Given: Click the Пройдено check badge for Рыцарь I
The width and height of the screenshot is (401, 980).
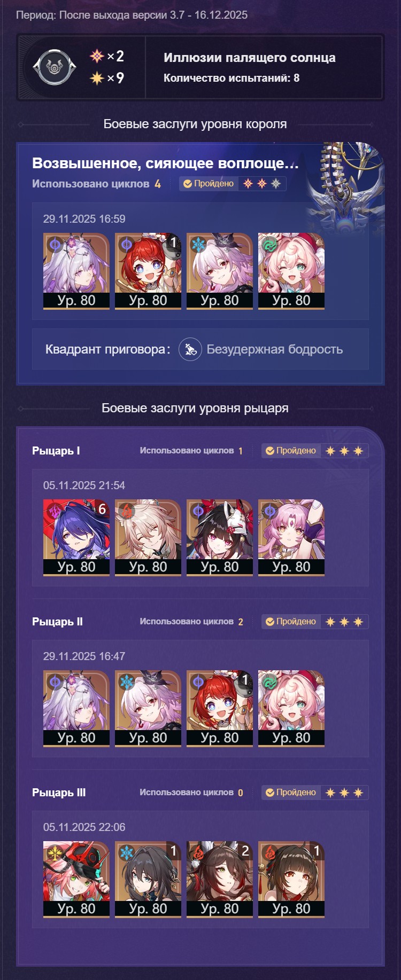Looking at the screenshot, I should click(291, 451).
